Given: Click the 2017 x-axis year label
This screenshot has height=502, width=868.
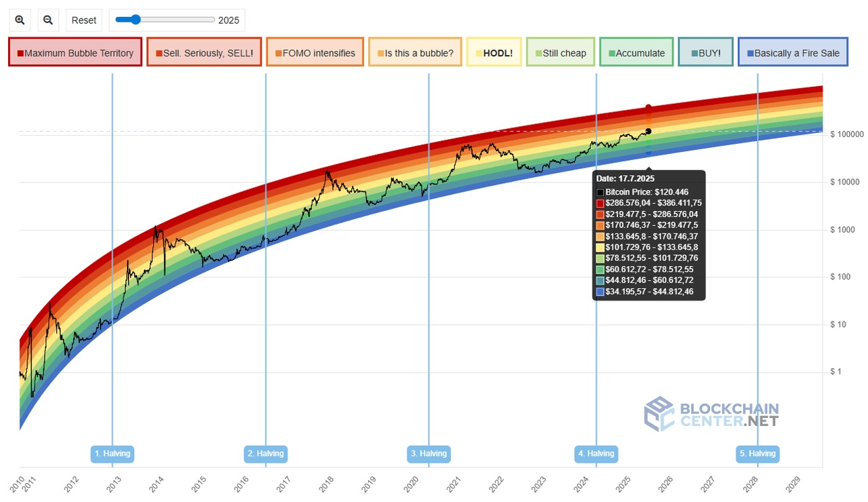Looking at the screenshot, I should (283, 484).
